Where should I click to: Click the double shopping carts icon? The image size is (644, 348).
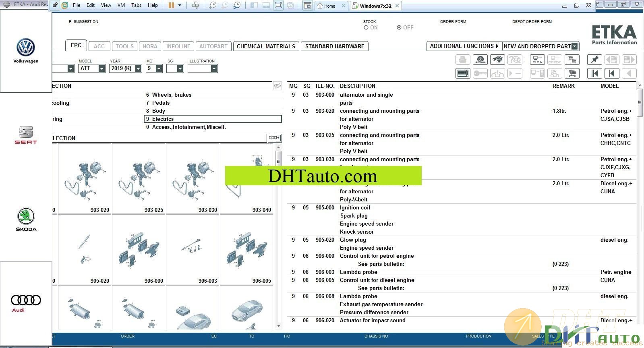(x=572, y=60)
